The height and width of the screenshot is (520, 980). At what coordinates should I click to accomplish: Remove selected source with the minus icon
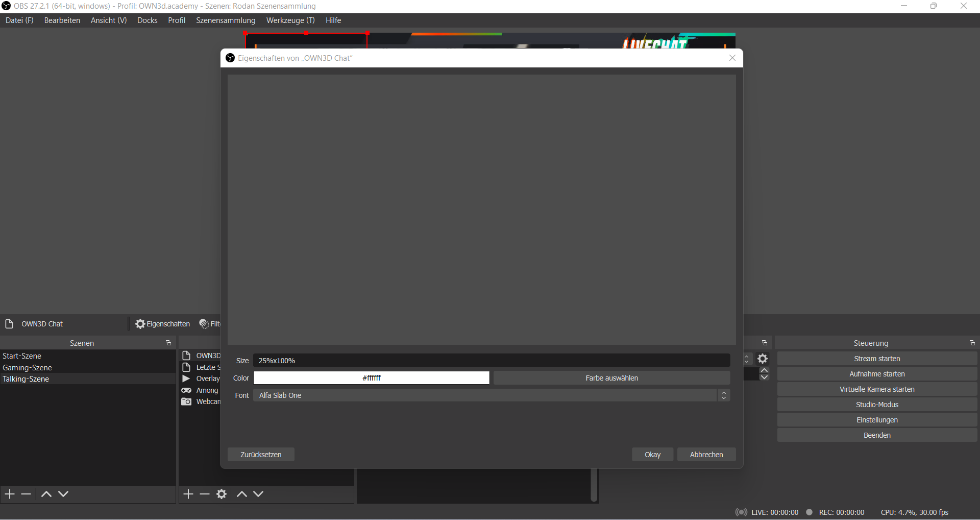(x=204, y=494)
